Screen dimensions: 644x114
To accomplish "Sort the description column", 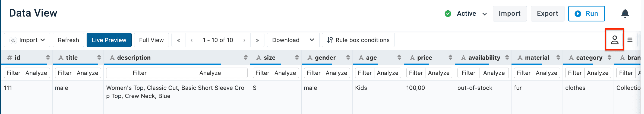I will point(246,58).
